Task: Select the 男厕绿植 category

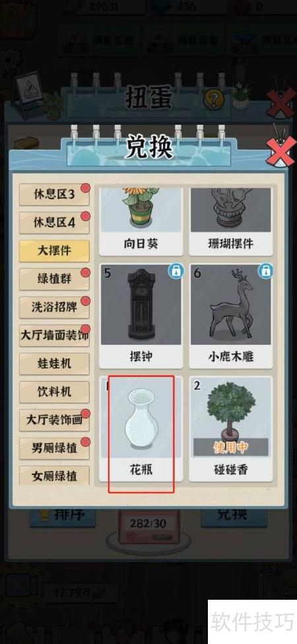Action: (54, 448)
